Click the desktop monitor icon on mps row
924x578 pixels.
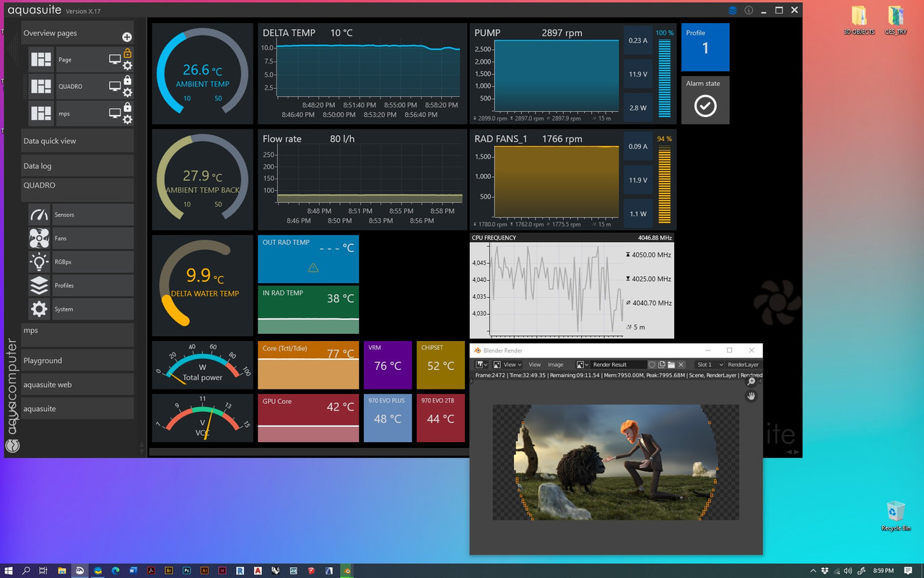115,113
